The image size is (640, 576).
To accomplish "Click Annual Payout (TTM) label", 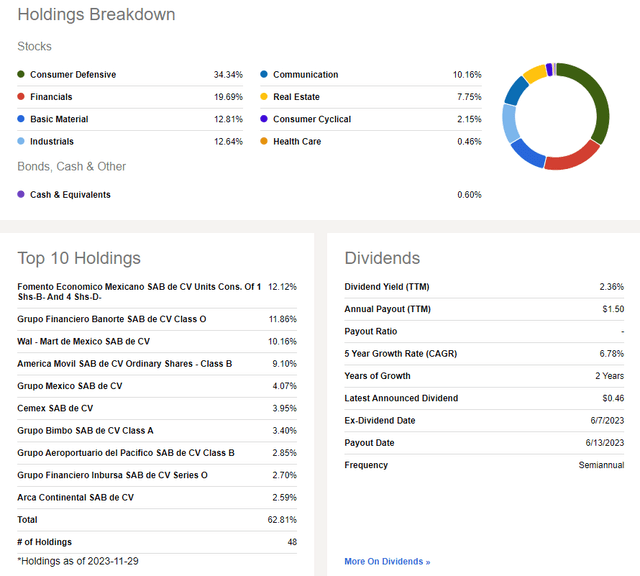I will pyautogui.click(x=388, y=309).
